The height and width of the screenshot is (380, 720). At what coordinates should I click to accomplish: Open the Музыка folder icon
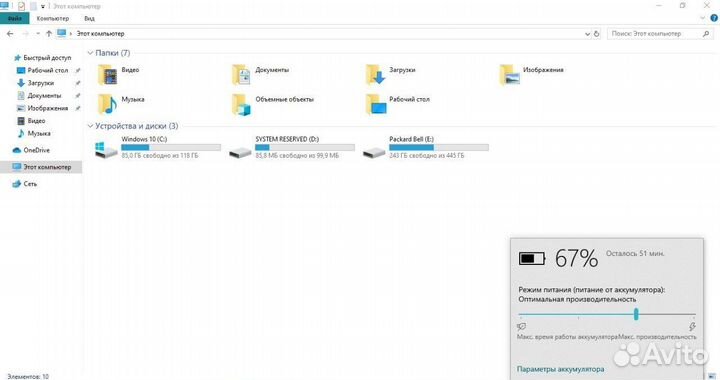click(108, 104)
